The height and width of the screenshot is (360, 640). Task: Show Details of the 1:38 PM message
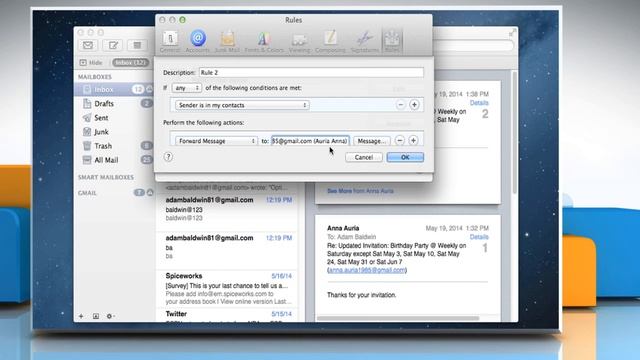coord(479,103)
